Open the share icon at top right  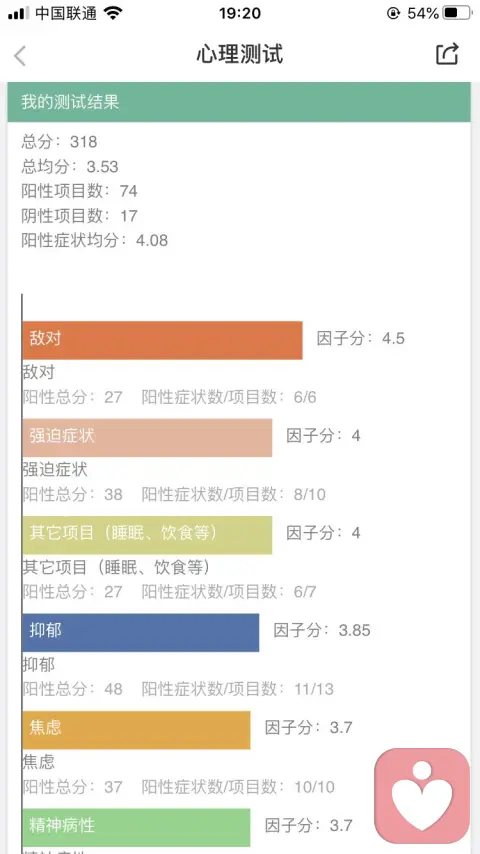point(447,54)
